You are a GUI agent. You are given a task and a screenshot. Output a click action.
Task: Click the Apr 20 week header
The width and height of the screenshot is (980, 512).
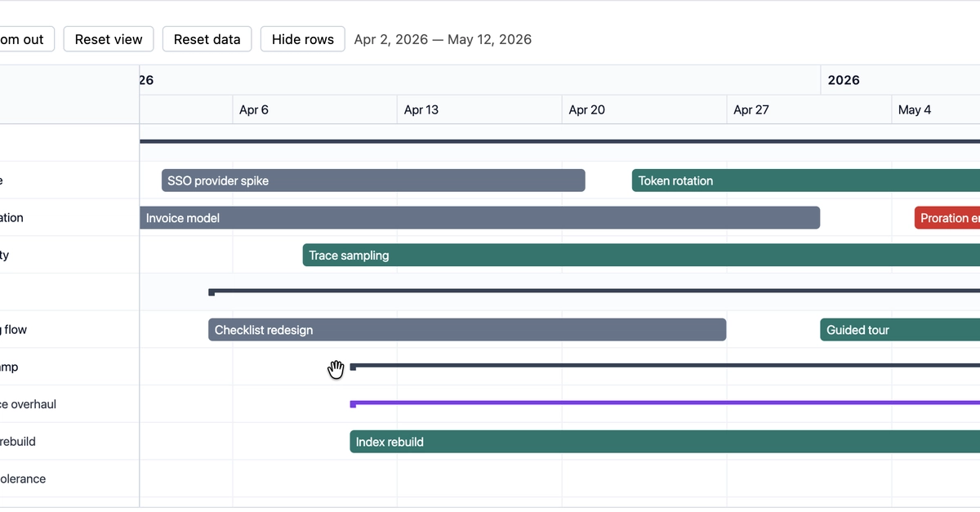coord(645,109)
